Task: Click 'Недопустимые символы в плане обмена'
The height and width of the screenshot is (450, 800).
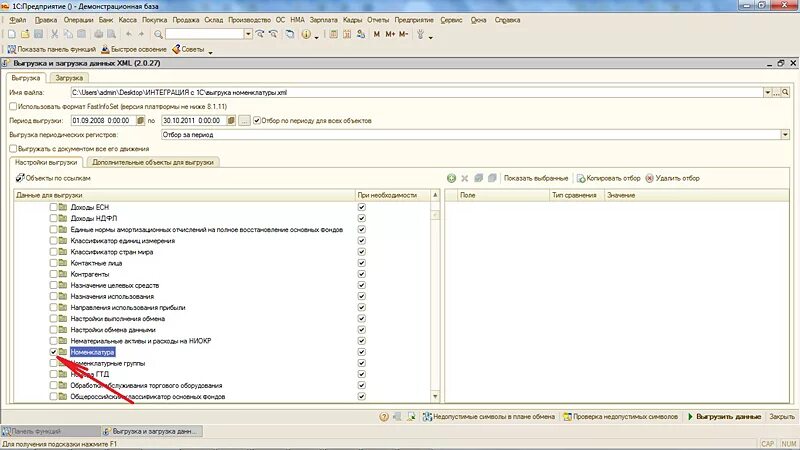Action: (488, 417)
